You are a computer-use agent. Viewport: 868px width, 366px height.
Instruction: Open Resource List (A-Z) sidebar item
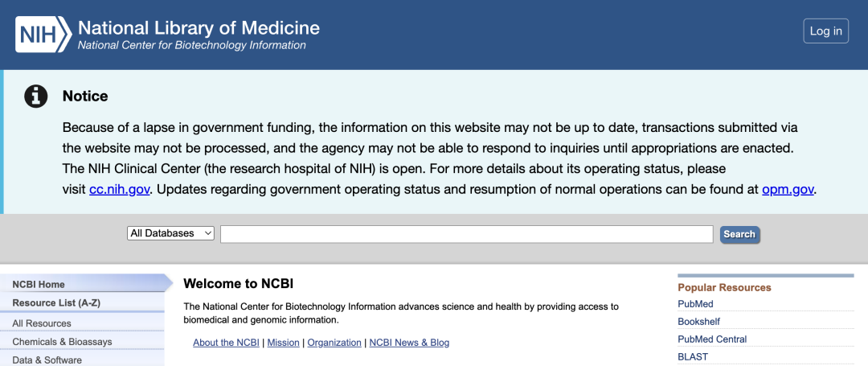pyautogui.click(x=56, y=303)
